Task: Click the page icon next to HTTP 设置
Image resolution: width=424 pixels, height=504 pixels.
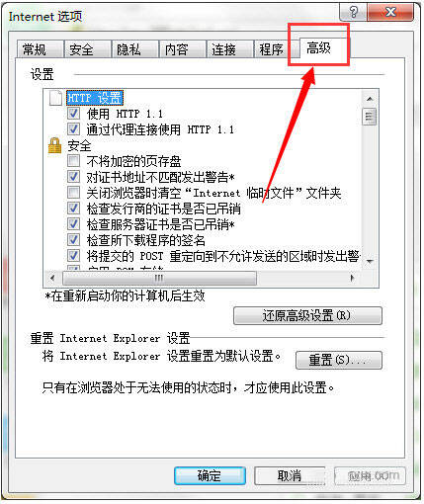Action: coord(55,98)
